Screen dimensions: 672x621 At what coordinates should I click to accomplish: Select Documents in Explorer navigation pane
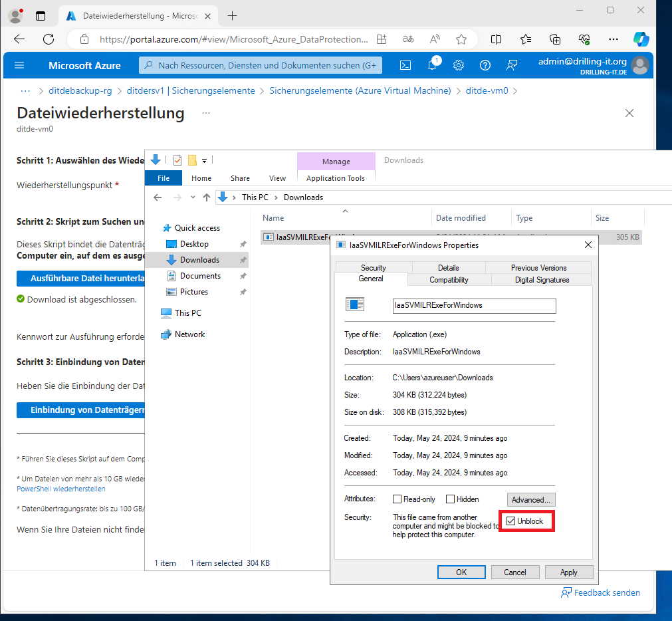tap(200, 275)
